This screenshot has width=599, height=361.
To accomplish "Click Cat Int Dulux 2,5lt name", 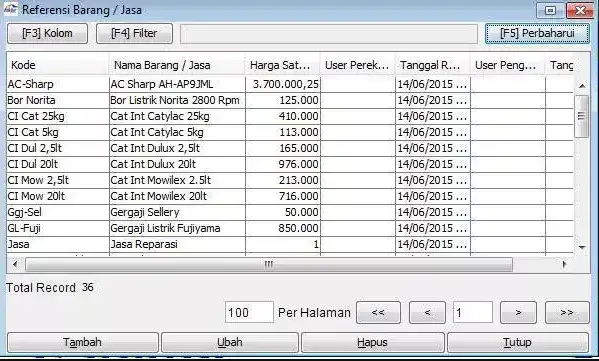I will 155,148.
